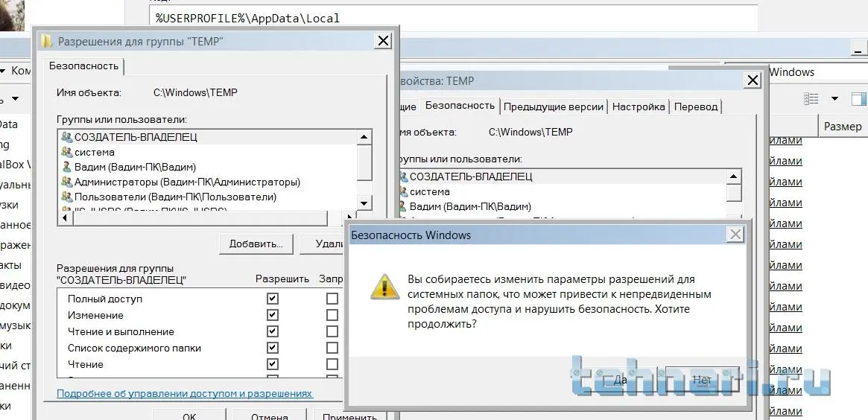Open the Настройка tab
868x420 pixels.
639,106
